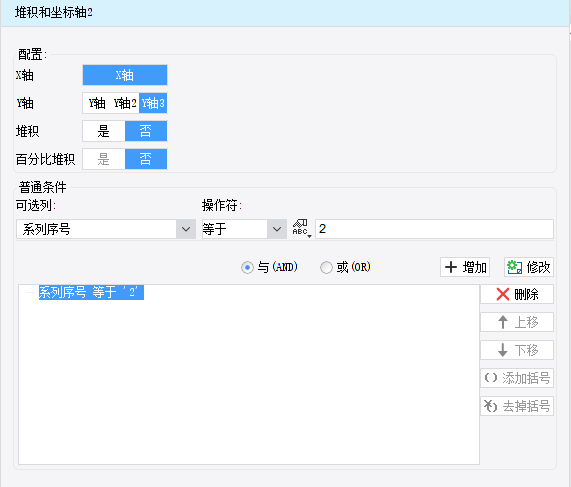This screenshot has height=487, width=571.
Task: Set 百分比堆积 to 否
Action: point(146,159)
